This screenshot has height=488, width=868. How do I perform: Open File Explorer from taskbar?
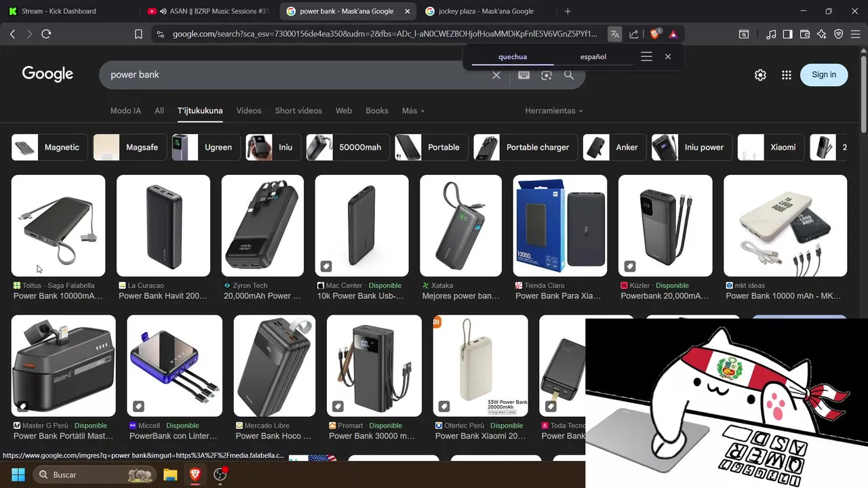(170, 474)
